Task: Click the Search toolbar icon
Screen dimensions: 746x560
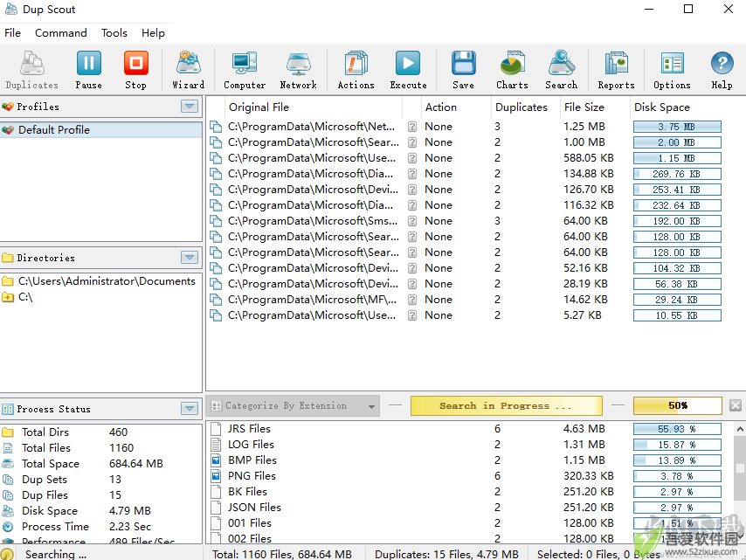Action: click(562, 70)
